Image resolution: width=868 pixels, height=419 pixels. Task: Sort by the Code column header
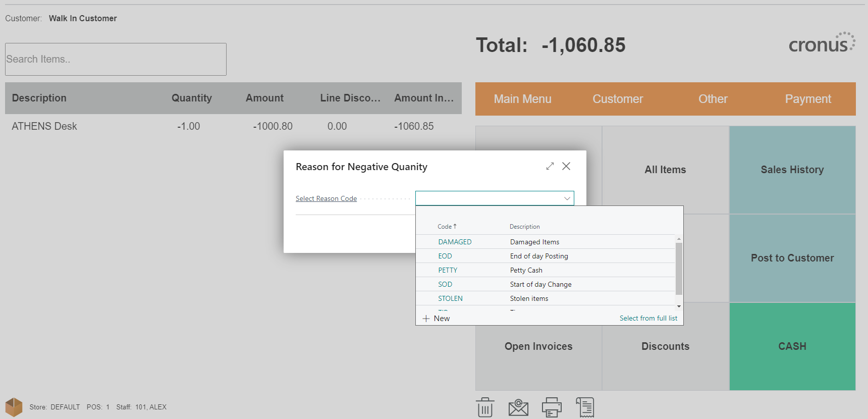coord(445,227)
